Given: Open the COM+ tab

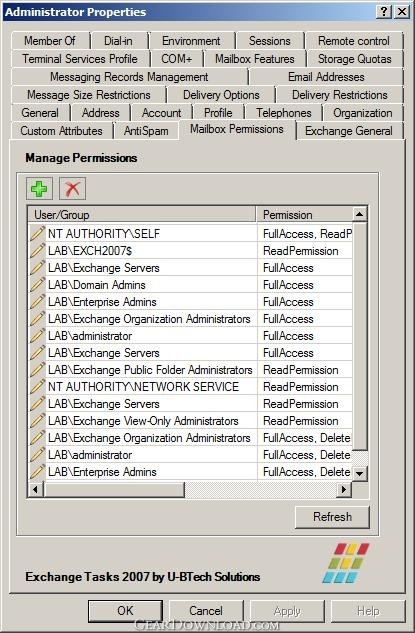Looking at the screenshot, I should (x=176, y=59).
